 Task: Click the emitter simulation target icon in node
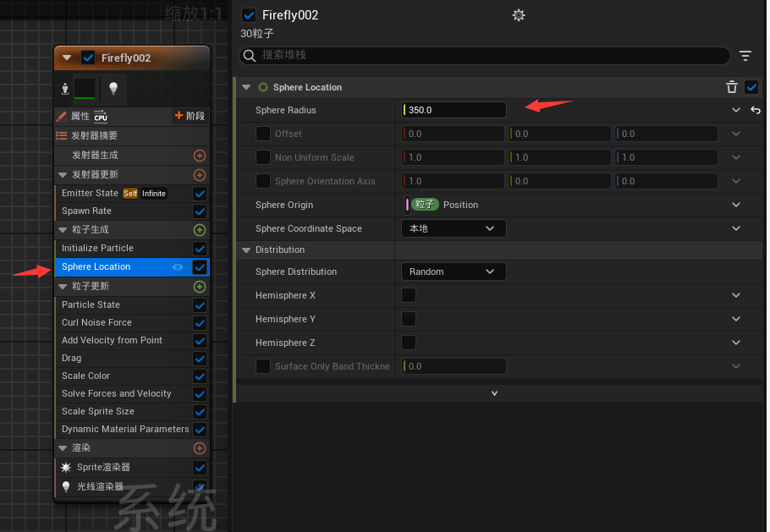coord(65,89)
